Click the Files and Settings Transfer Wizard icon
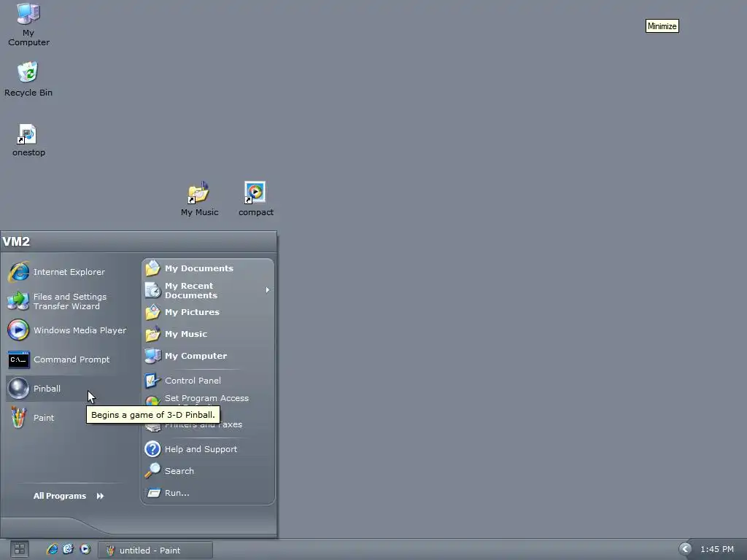 pyautogui.click(x=18, y=301)
